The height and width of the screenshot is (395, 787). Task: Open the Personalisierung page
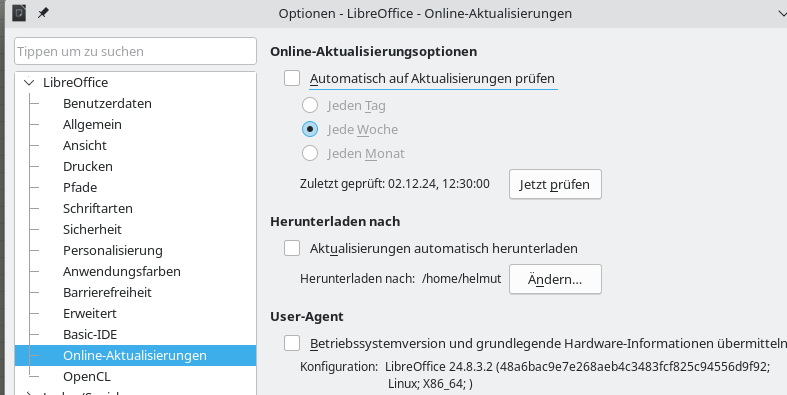(x=112, y=250)
